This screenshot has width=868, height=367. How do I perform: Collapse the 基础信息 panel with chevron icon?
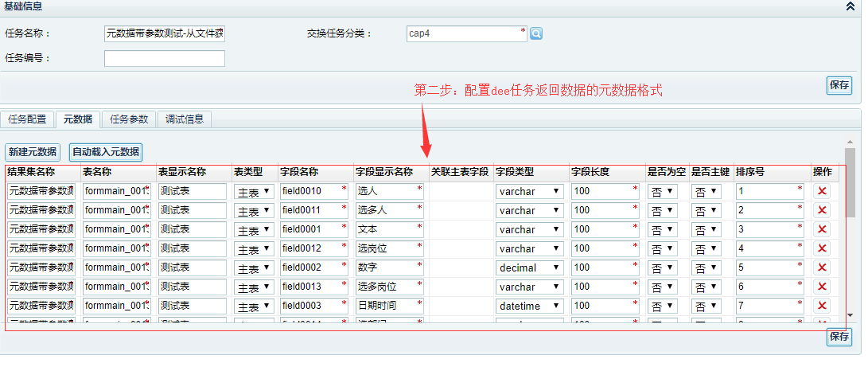pos(850,6)
